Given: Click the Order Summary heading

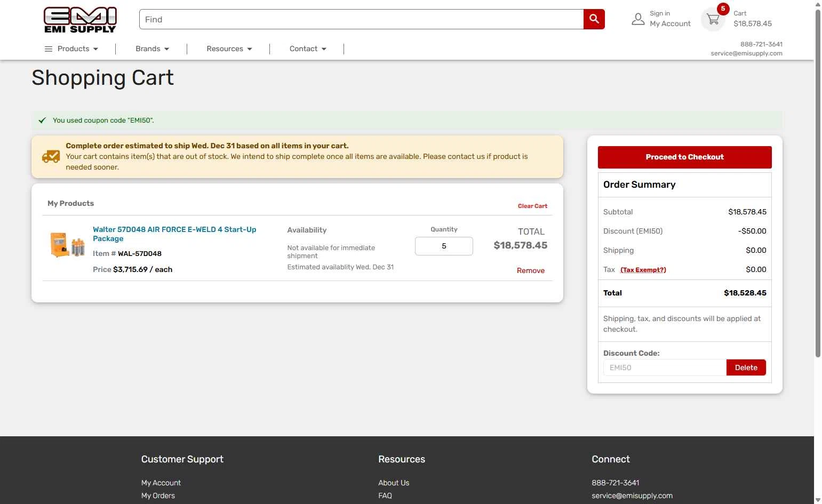Looking at the screenshot, I should pos(639,185).
